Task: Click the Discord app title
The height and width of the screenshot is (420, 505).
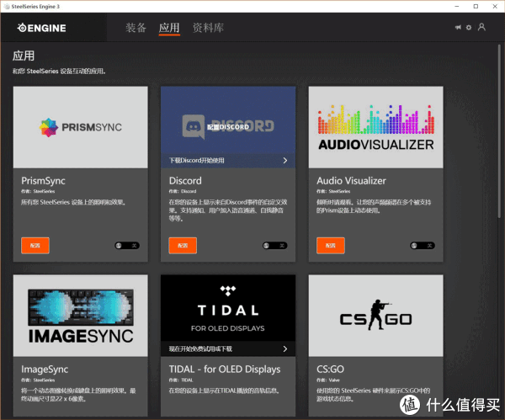Action: [x=185, y=181]
